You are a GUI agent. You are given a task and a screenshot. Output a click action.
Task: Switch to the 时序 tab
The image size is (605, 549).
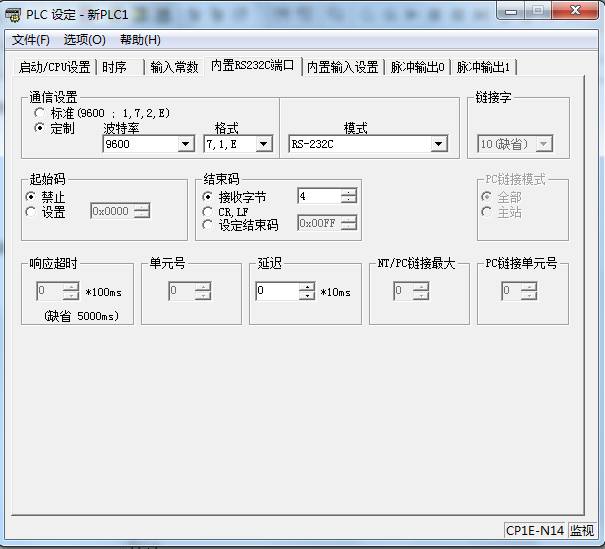pyautogui.click(x=115, y=67)
